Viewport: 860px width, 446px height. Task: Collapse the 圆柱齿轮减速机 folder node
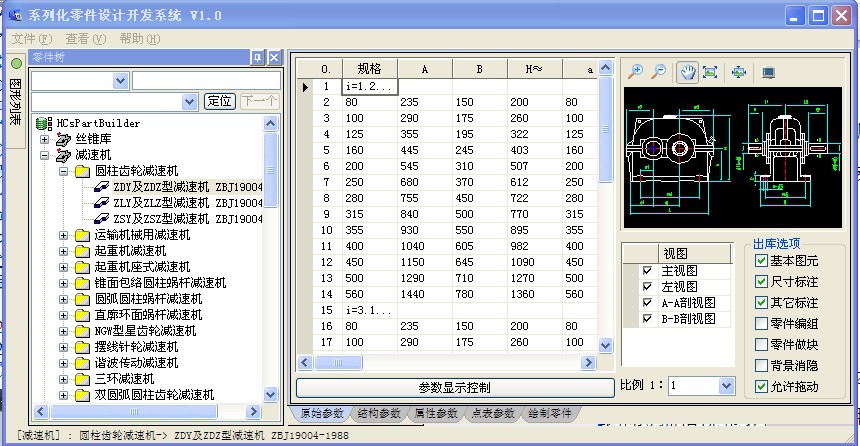pos(64,171)
